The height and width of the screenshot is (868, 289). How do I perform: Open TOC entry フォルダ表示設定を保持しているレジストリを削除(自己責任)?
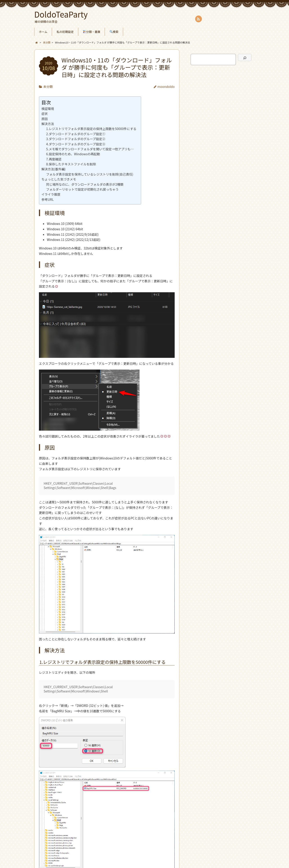tap(90, 175)
